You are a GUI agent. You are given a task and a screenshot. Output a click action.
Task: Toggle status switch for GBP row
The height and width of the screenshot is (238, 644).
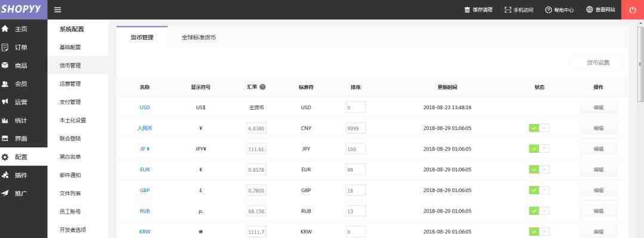539,190
